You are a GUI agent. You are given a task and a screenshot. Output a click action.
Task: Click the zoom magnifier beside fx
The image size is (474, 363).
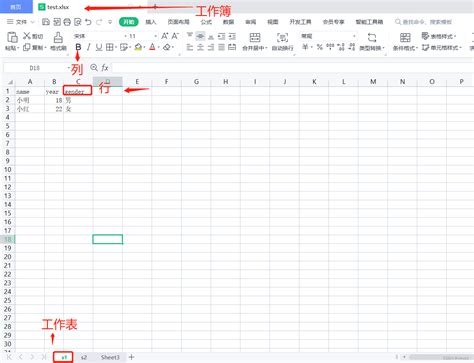94,68
